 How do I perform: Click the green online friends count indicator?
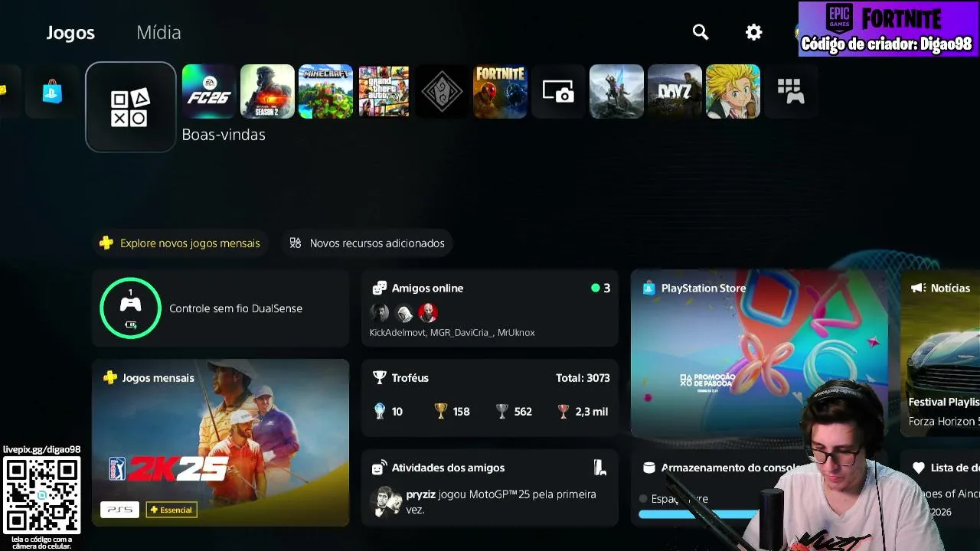(600, 289)
